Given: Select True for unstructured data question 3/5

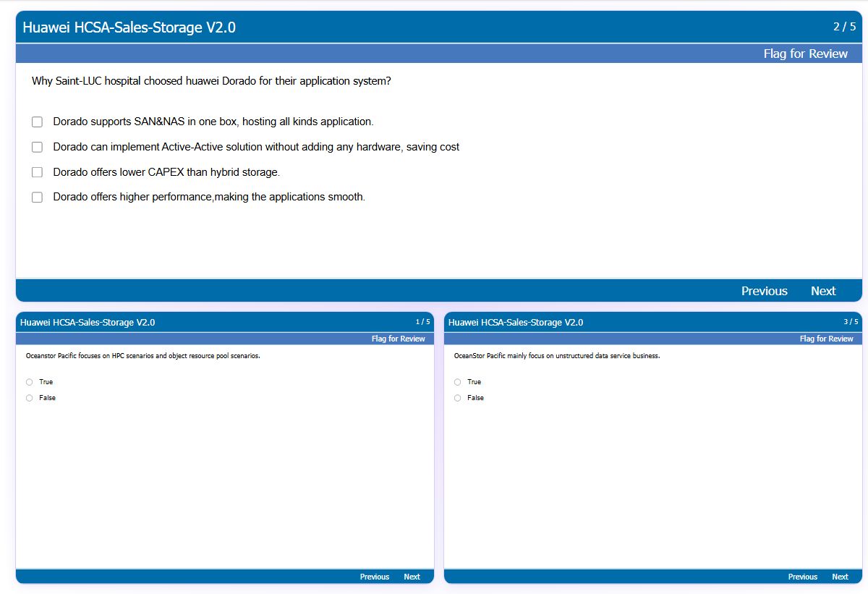Looking at the screenshot, I should [457, 382].
